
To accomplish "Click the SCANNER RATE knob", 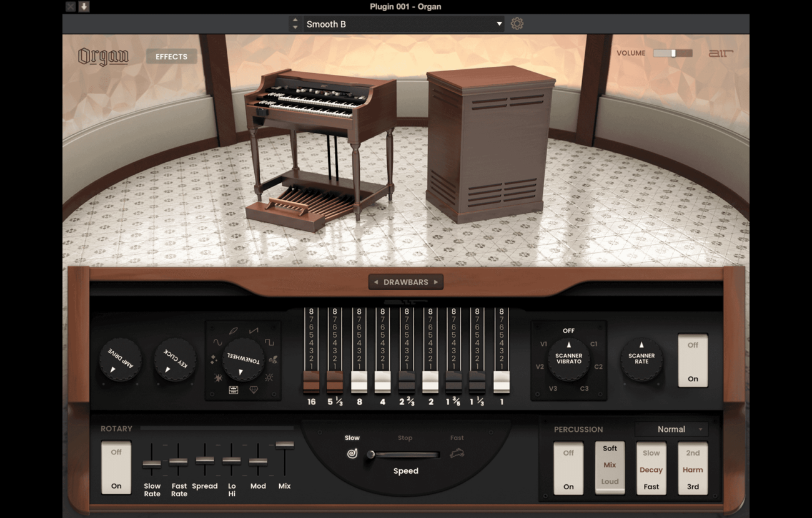I will 641,359.
